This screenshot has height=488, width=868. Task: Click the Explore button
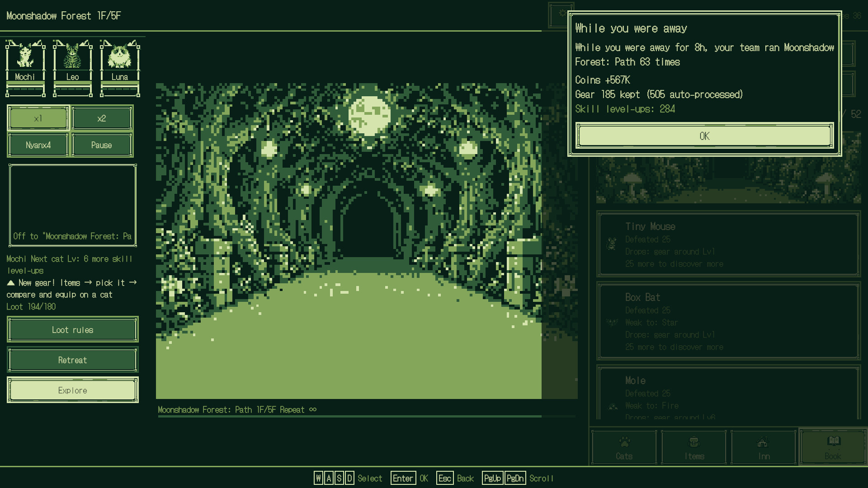coord(73,390)
